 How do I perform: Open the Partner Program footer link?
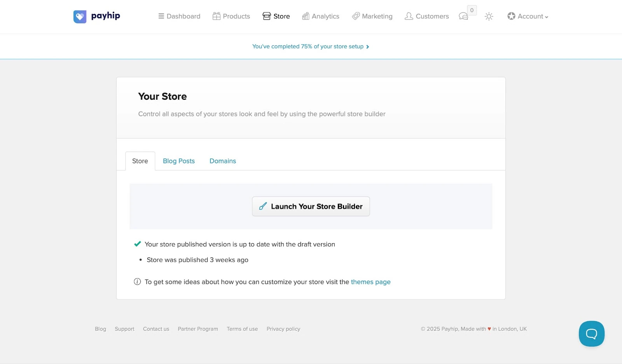198,329
